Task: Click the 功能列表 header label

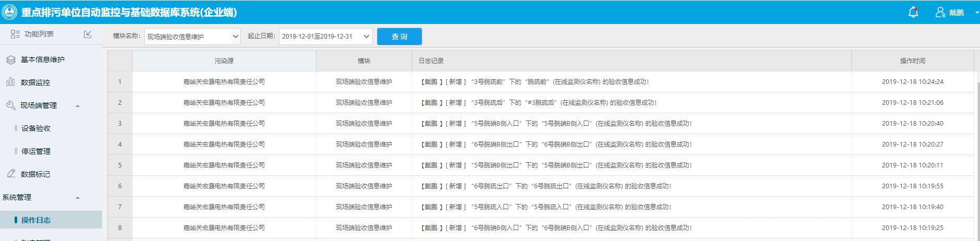Action: coord(39,34)
